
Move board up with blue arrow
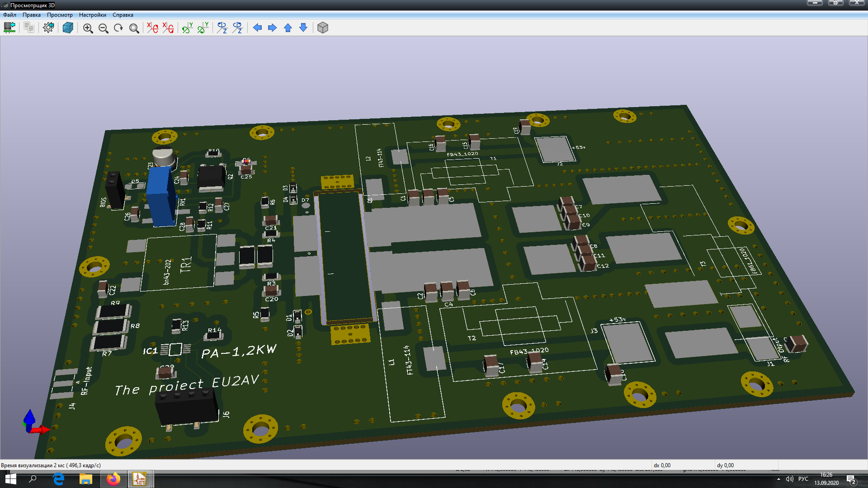tap(288, 28)
